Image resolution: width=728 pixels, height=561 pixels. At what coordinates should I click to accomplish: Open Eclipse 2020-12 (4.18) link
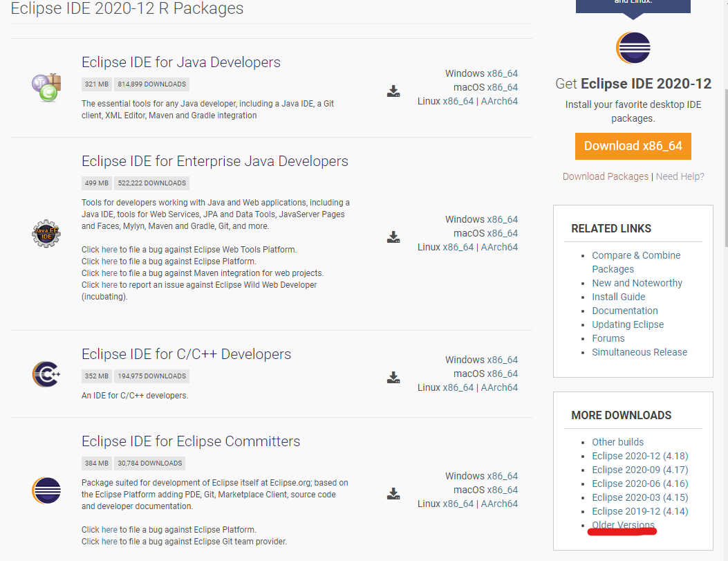640,456
